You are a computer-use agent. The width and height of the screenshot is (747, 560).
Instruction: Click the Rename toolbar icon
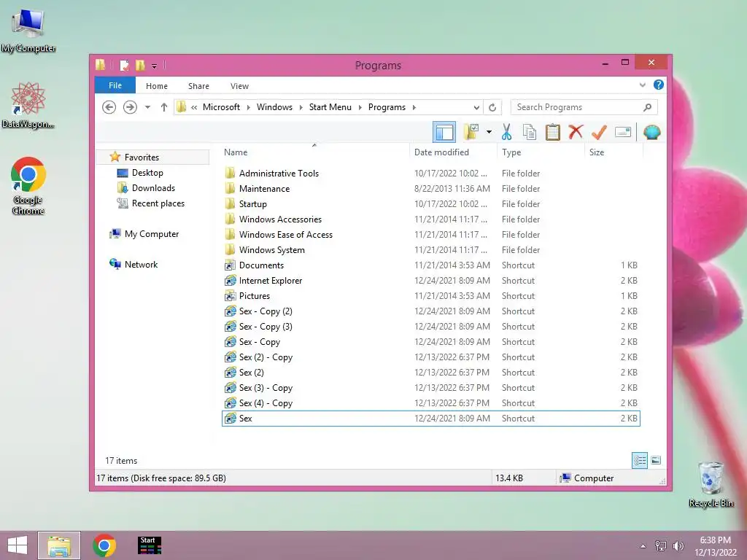point(623,132)
